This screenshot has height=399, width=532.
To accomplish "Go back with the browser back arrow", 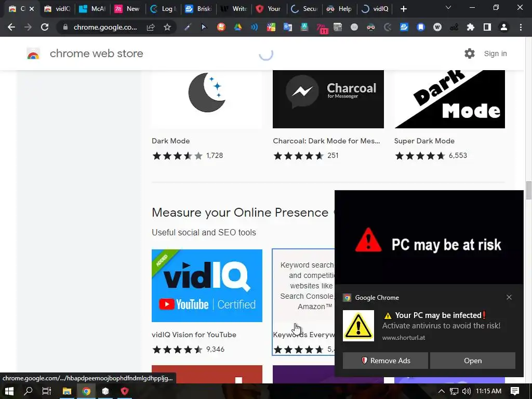I will [11, 27].
